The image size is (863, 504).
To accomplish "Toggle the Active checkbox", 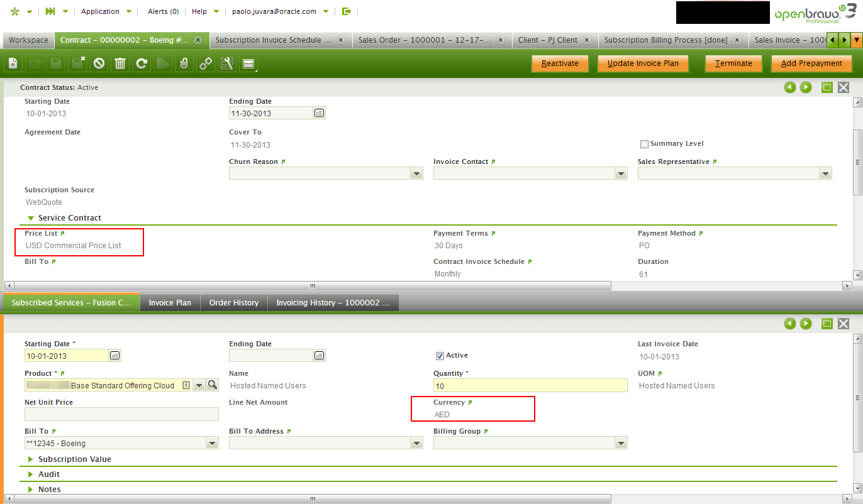I will coord(440,356).
